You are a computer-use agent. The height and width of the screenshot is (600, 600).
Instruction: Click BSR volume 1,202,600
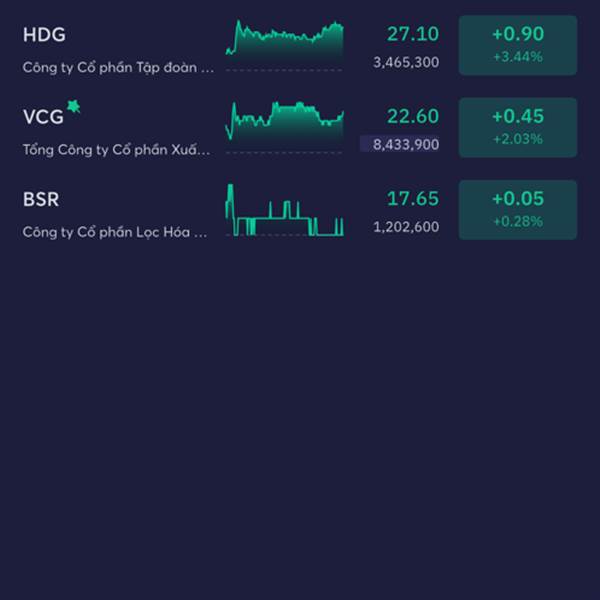coord(406,227)
